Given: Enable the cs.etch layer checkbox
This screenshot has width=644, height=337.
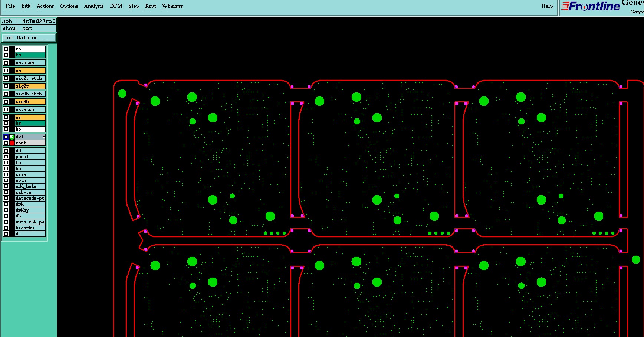Looking at the screenshot, I should point(6,63).
